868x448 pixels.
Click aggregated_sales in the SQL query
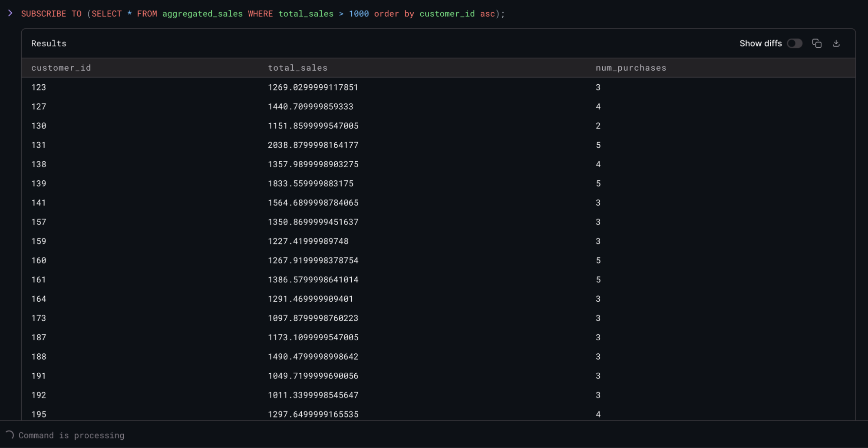202,14
